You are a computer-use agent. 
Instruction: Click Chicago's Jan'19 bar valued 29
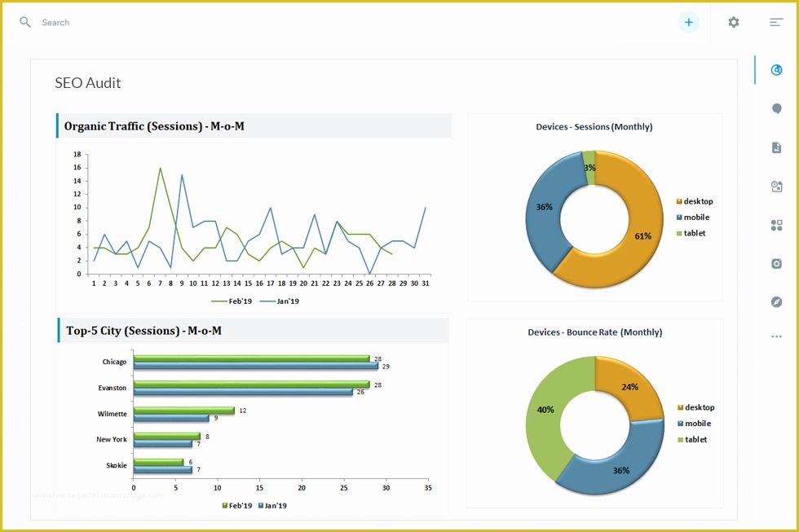(256, 366)
